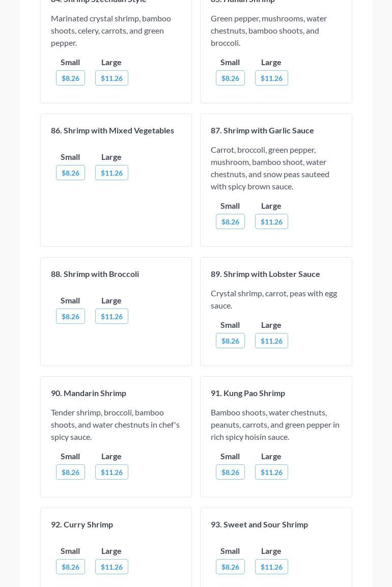The height and width of the screenshot is (587, 392).
Task: Choose Small price for Shrimp with Garlic Sauce
Action: click(x=230, y=221)
